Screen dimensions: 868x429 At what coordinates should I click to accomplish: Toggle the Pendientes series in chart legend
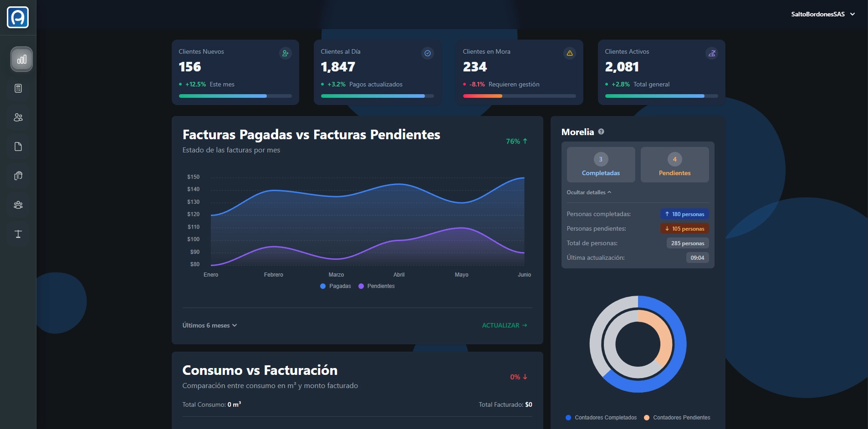click(x=377, y=286)
